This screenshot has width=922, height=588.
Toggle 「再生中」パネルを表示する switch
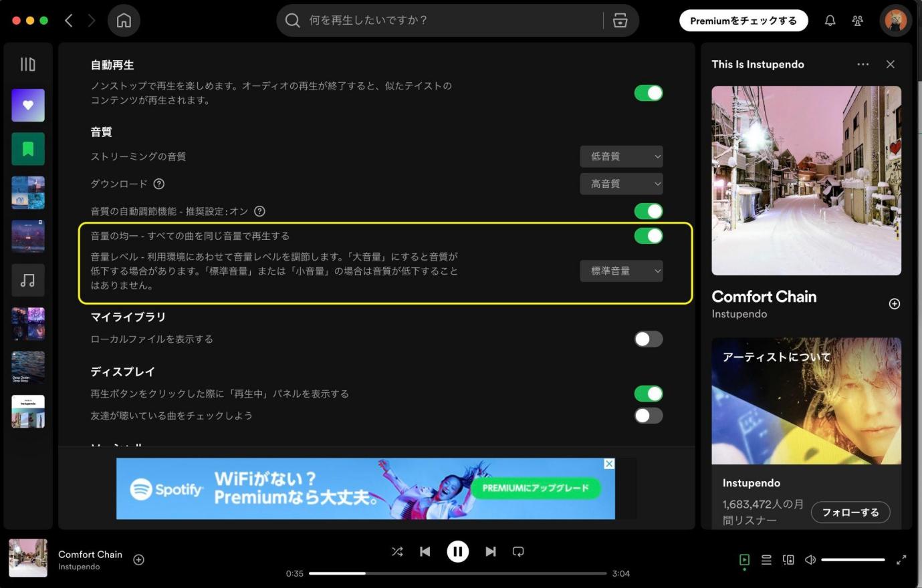point(649,394)
